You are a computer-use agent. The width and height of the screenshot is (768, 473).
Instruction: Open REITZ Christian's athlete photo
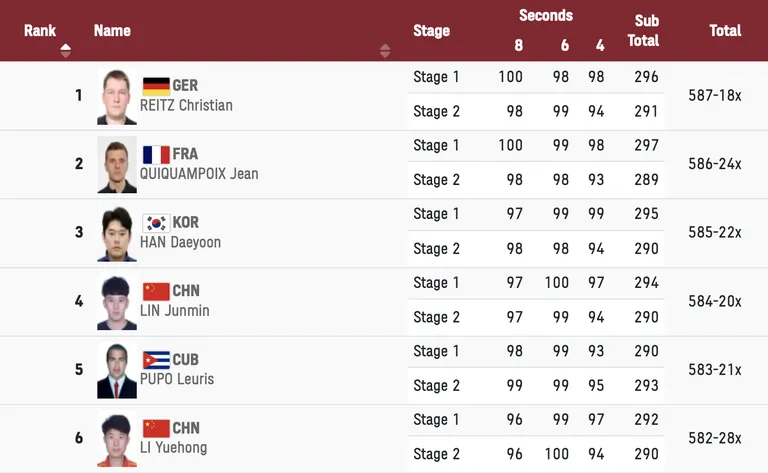coord(117,96)
